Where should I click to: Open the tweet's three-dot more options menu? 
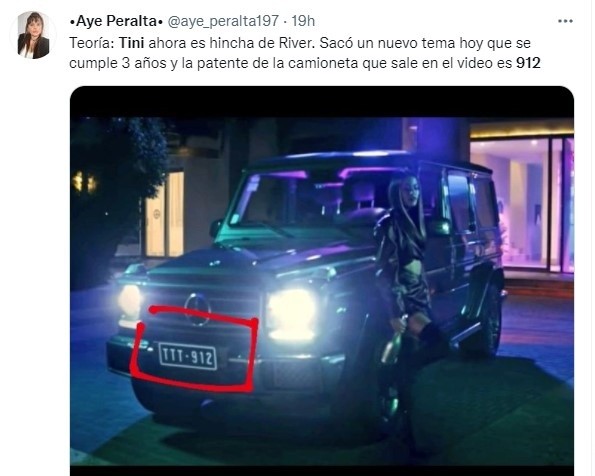[x=565, y=21]
